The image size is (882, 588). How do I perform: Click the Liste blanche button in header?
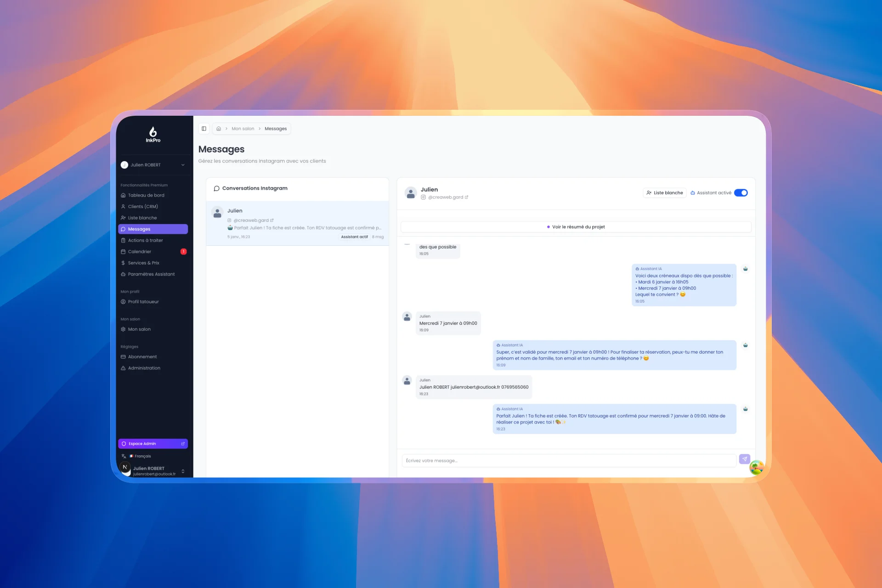coord(664,193)
